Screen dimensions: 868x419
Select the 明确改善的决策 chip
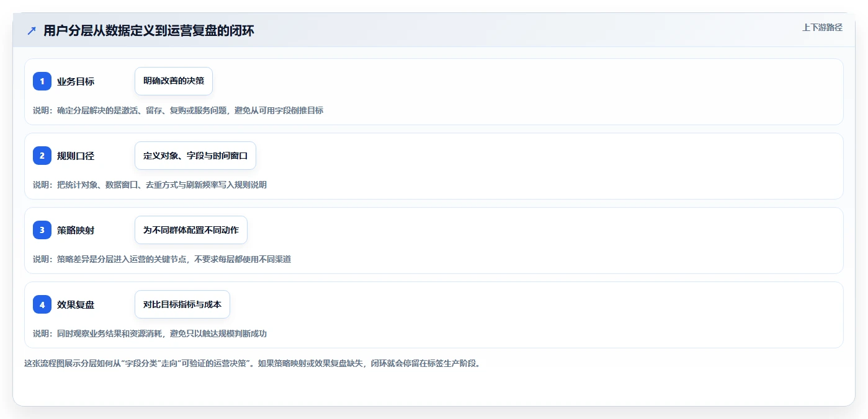pos(174,81)
